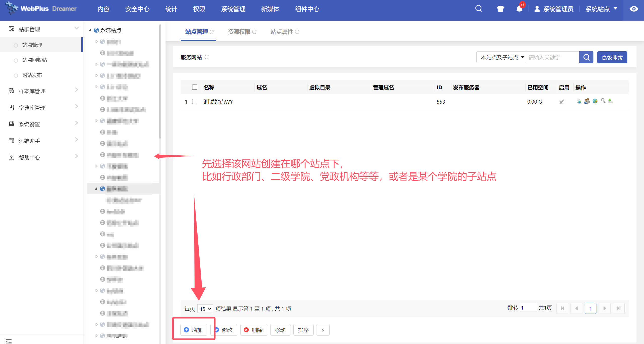The image size is (644, 344).
Task: Click the refresh icon beside 服务网站
Action: pyautogui.click(x=207, y=57)
